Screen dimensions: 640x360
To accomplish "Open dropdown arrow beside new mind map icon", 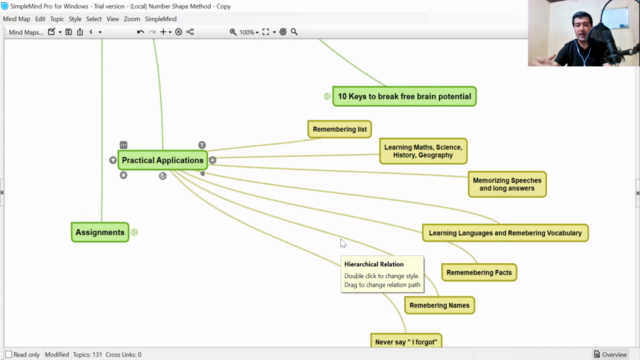I will pyautogui.click(x=60, y=32).
